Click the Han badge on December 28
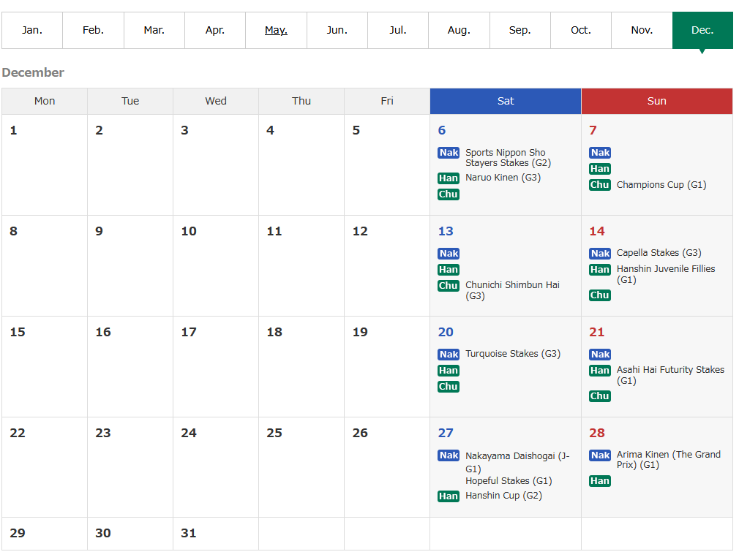 (x=599, y=480)
